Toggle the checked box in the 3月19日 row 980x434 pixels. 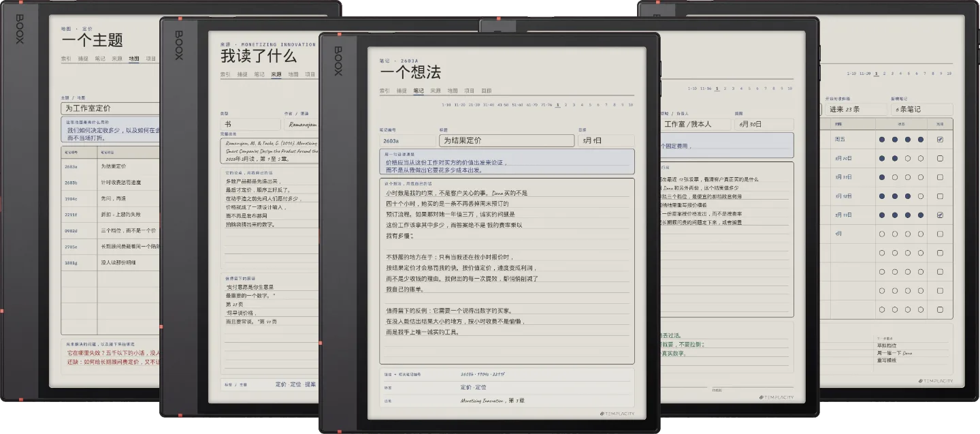pos(940,215)
